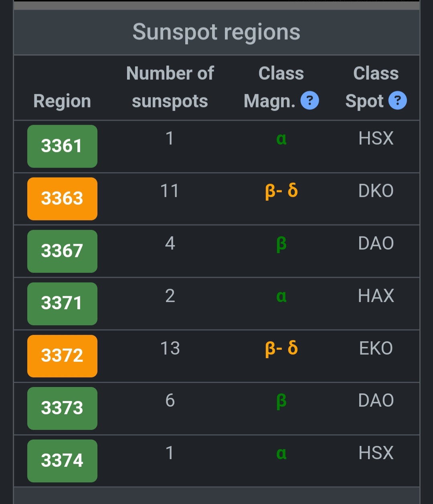Click sunspot count 11 cell
Viewport: 433px width, 504px height.
pyautogui.click(x=170, y=191)
